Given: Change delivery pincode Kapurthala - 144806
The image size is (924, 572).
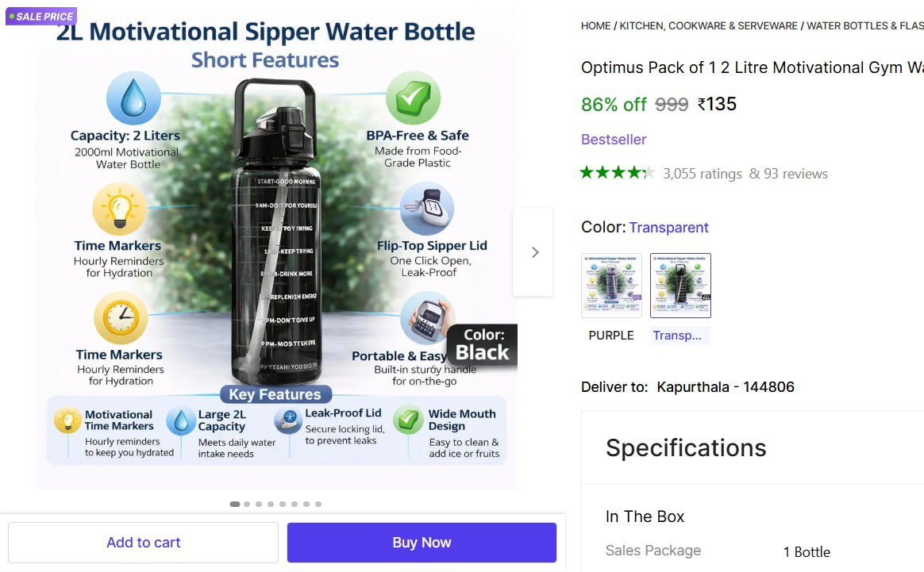Looking at the screenshot, I should pos(725,387).
